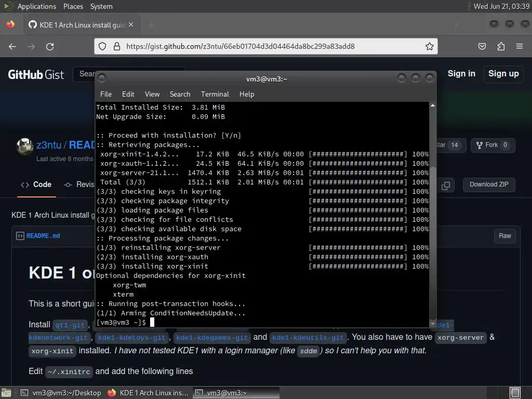
Task: Click the z3ntu username link
Action: click(49, 145)
